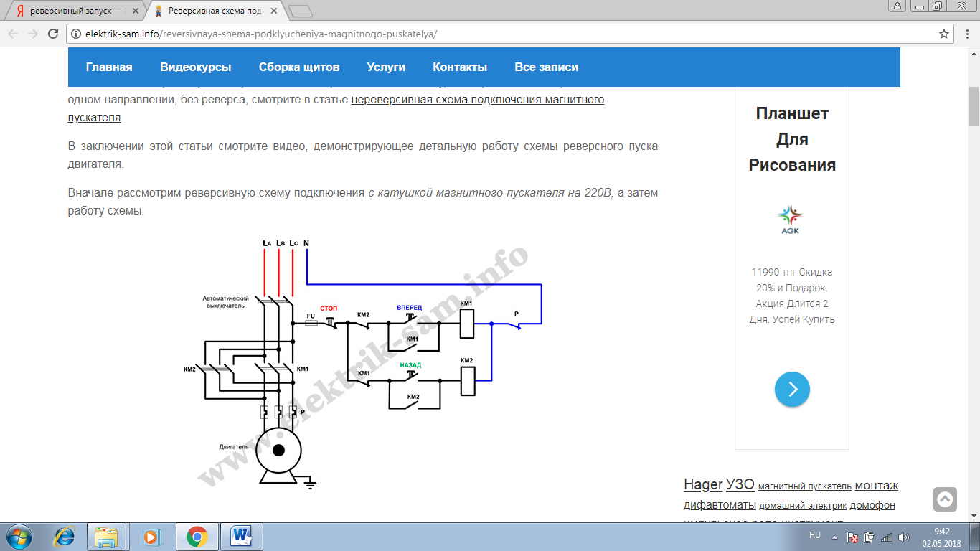The width and height of the screenshot is (980, 551).
Task: Click the scroll-to-top chevron button
Action: tap(945, 499)
